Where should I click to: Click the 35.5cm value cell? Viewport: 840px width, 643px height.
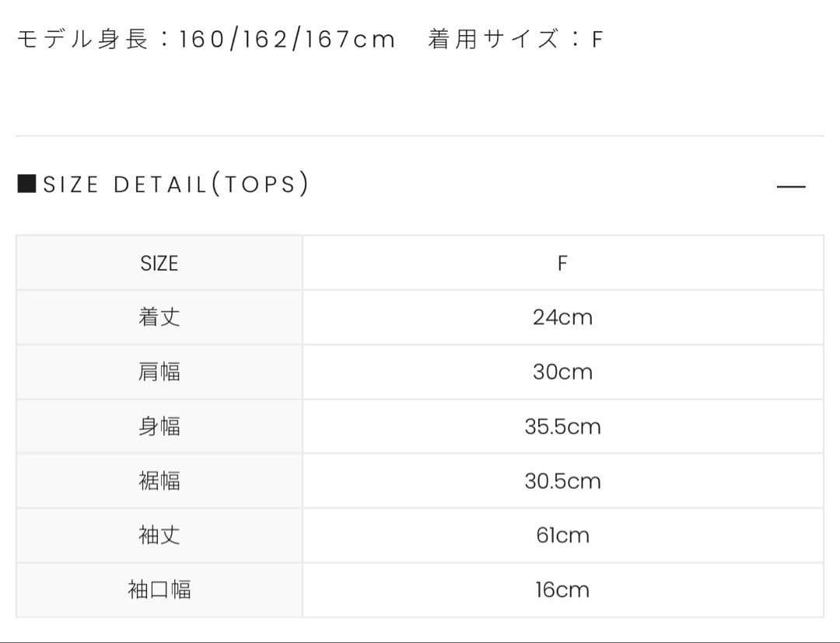(562, 427)
